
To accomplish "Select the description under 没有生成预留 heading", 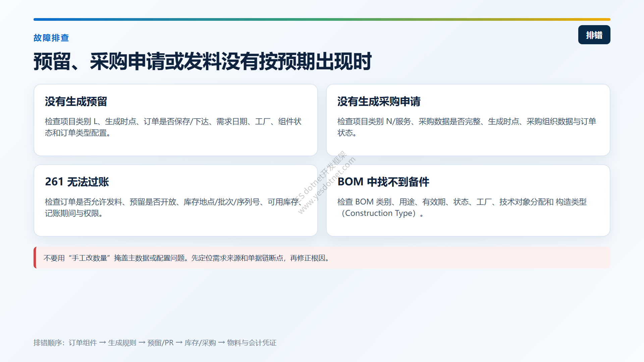I will tap(173, 127).
